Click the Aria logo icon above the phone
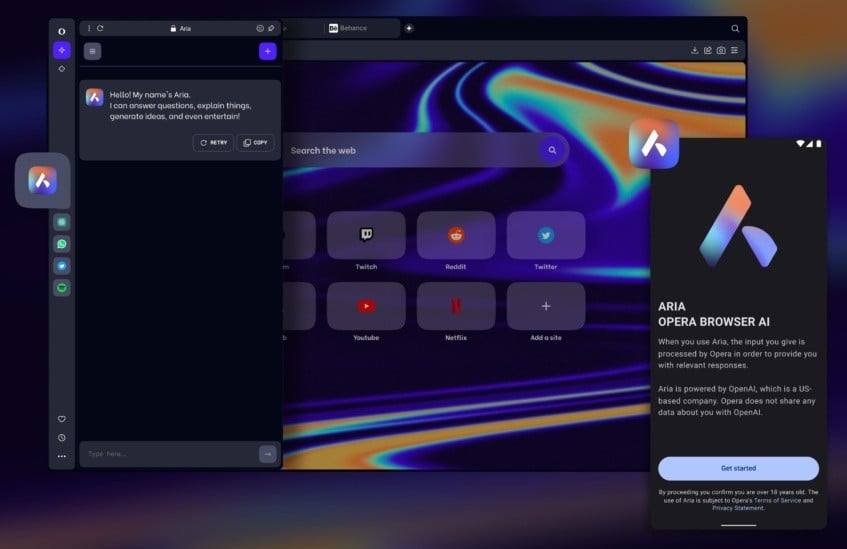 point(654,144)
